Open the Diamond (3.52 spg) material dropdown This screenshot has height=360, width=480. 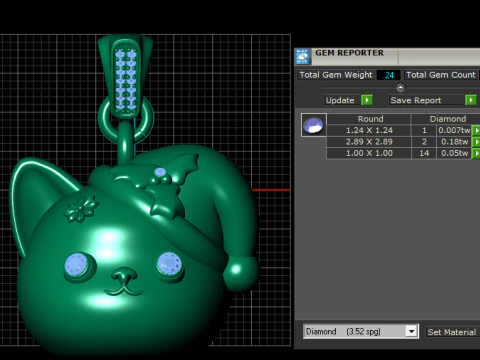tap(412, 332)
